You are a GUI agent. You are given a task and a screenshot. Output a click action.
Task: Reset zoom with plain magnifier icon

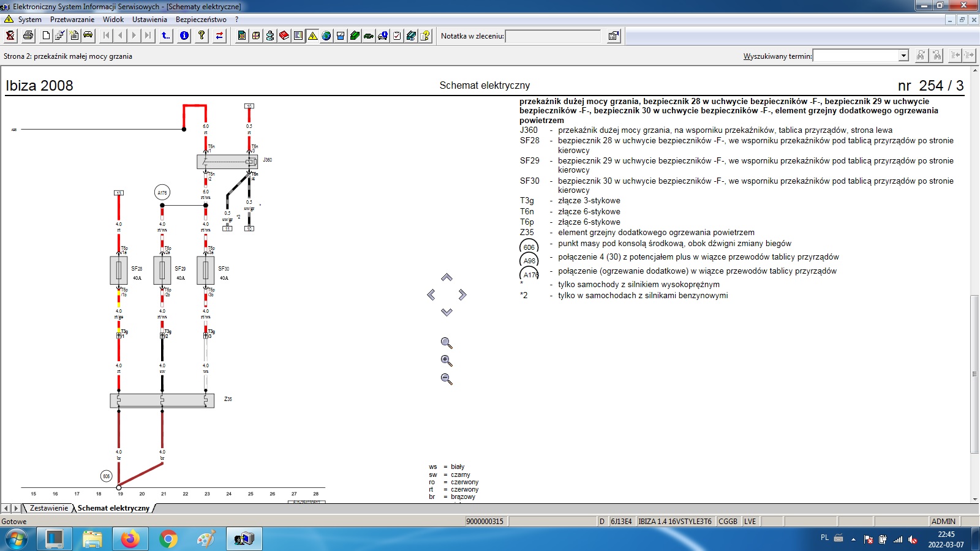[447, 343]
